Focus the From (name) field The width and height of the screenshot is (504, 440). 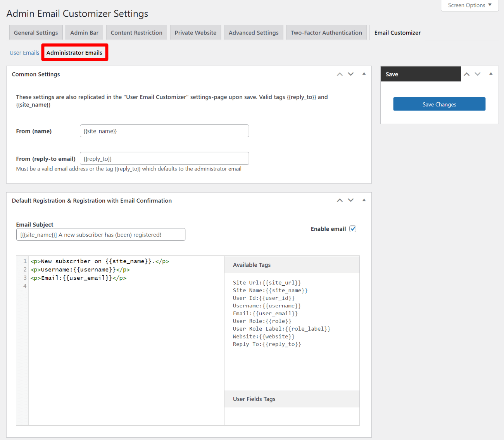click(x=164, y=131)
